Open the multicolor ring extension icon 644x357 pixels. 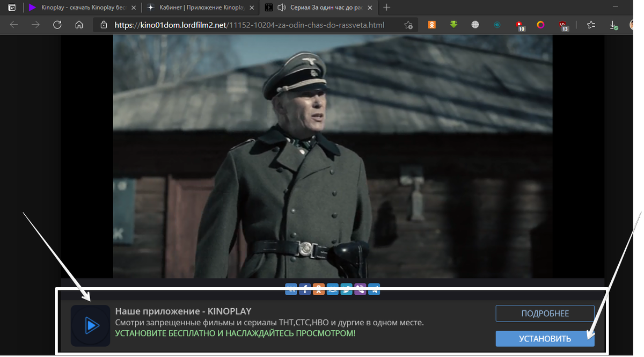[540, 25]
